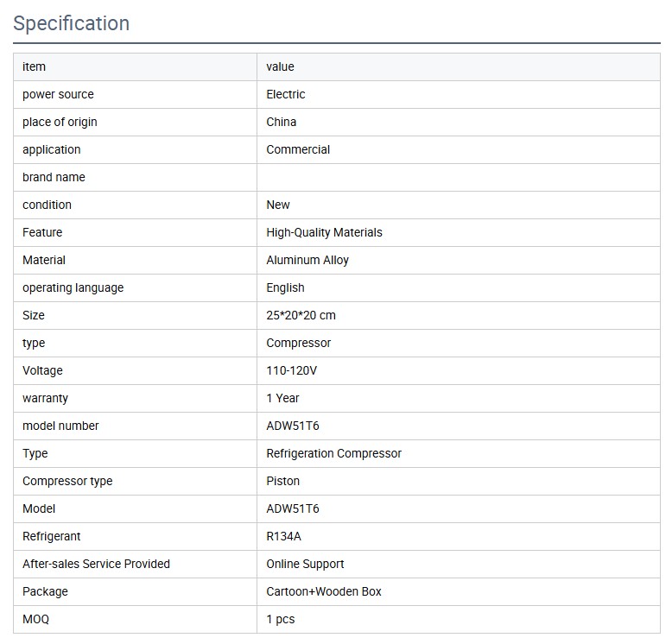
Task: Select the '1 Year' warranty value
Action: [282, 398]
